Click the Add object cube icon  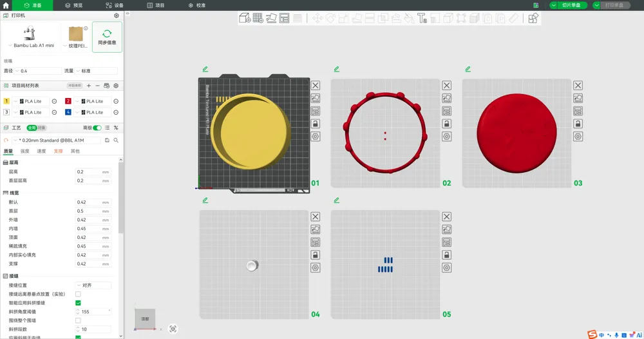pos(245,18)
